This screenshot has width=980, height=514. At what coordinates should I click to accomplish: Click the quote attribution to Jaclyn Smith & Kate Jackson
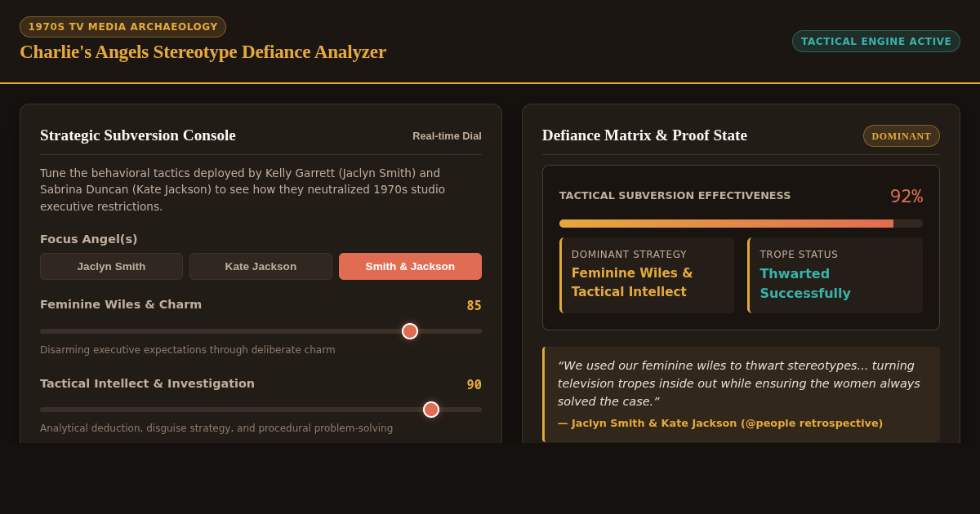point(720,423)
